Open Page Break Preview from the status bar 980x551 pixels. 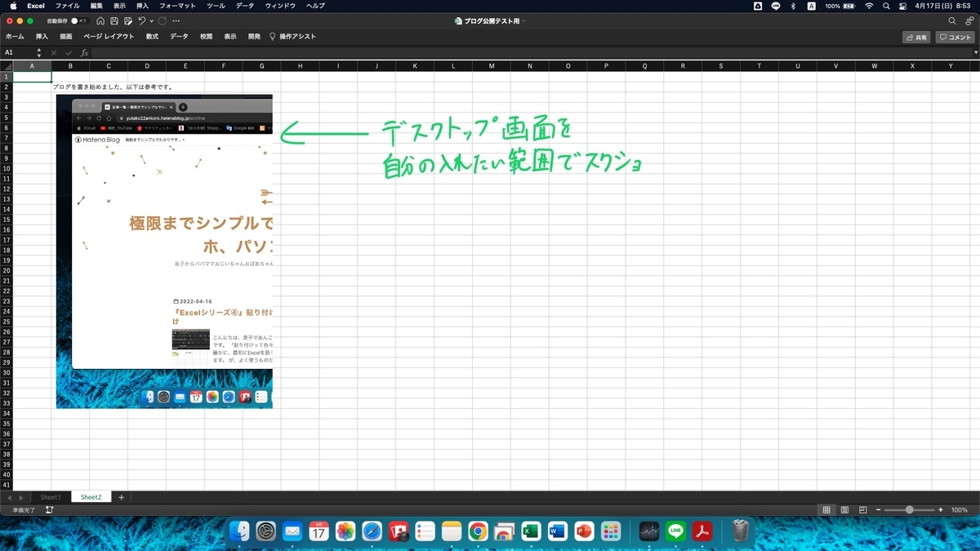(863, 509)
